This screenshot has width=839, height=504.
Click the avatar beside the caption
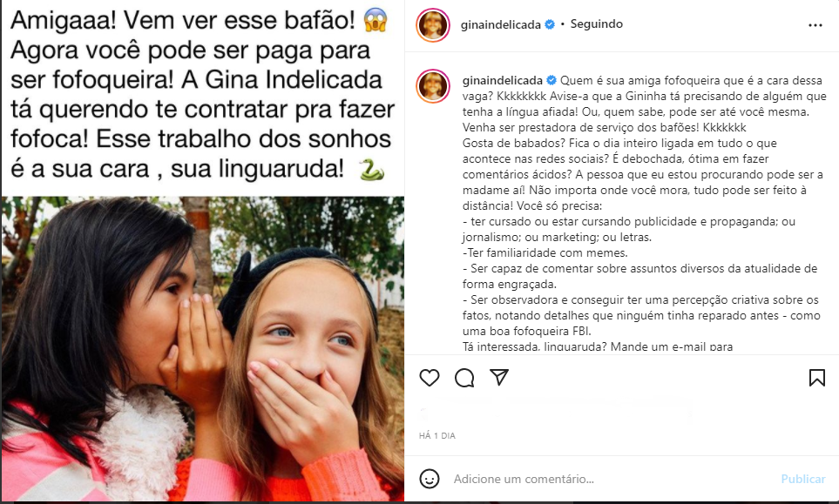coord(433,86)
